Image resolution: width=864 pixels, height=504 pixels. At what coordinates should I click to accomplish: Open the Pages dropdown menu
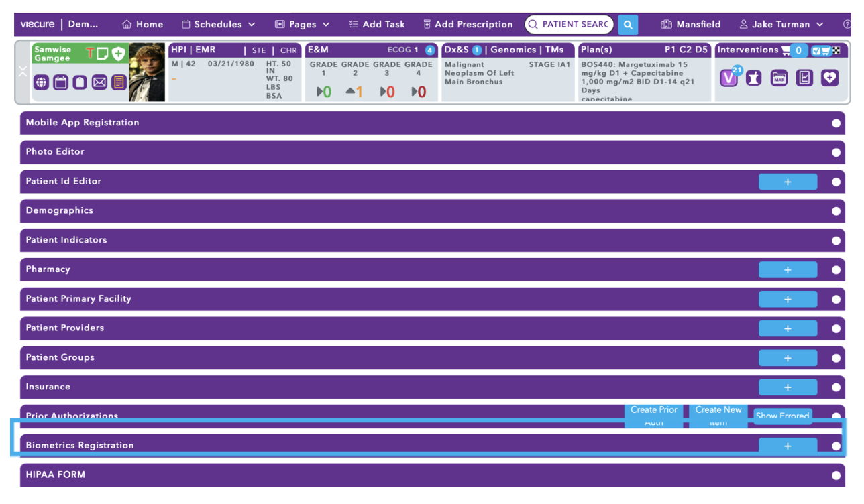pyautogui.click(x=303, y=24)
